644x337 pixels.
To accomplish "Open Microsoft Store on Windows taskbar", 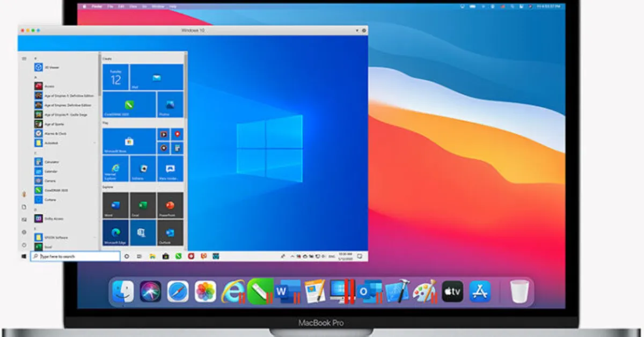I will click(165, 257).
